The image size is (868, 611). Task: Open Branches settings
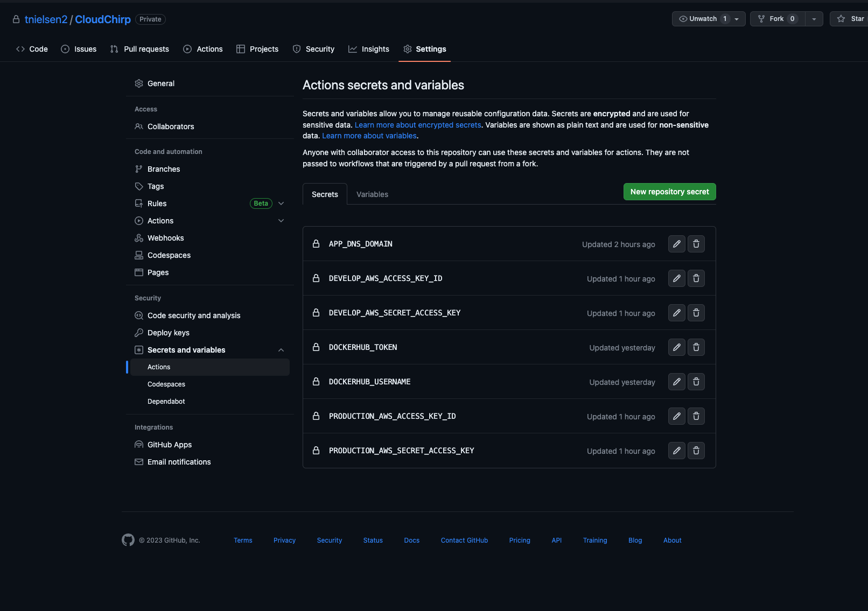coord(210,169)
